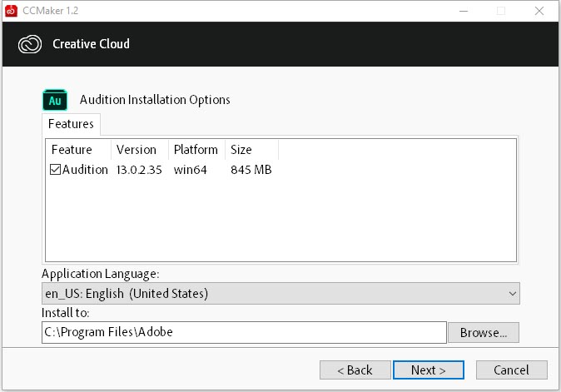Click the < Back button
The image size is (561, 392).
point(355,370)
